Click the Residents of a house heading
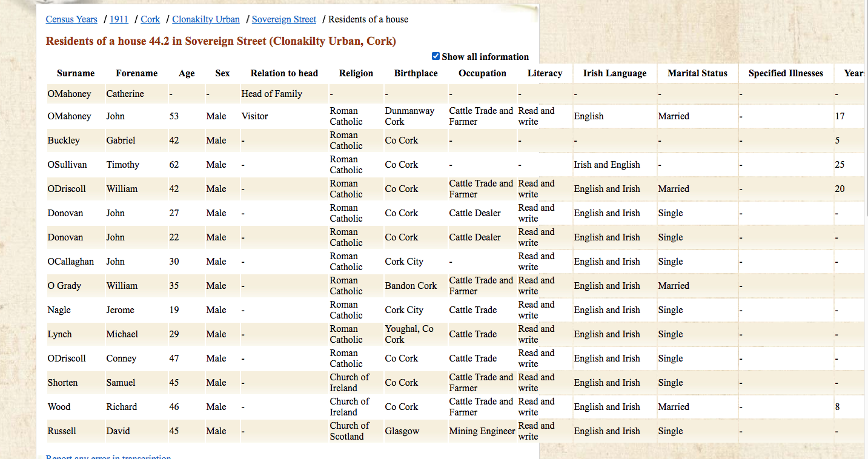868x459 pixels. (x=221, y=41)
